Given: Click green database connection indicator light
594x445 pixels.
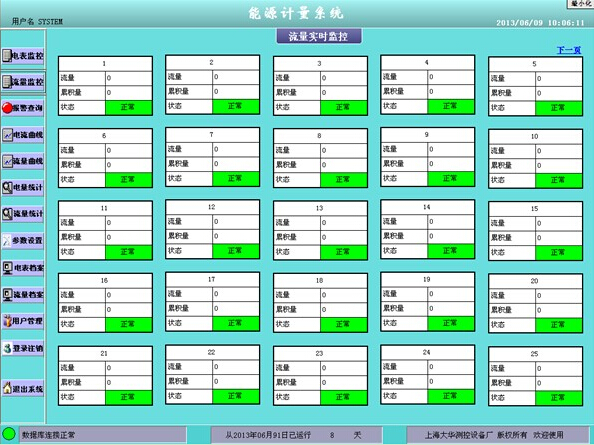Looking at the screenshot, I should 9,434.
